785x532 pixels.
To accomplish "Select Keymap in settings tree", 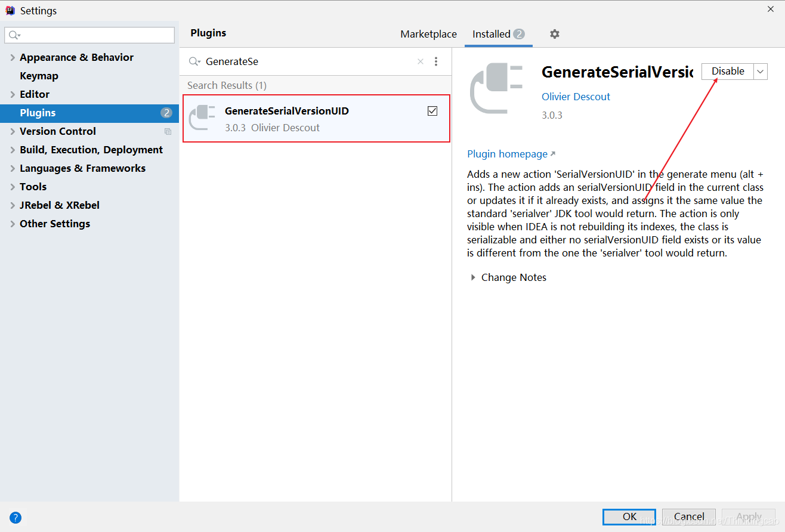I will click(39, 76).
